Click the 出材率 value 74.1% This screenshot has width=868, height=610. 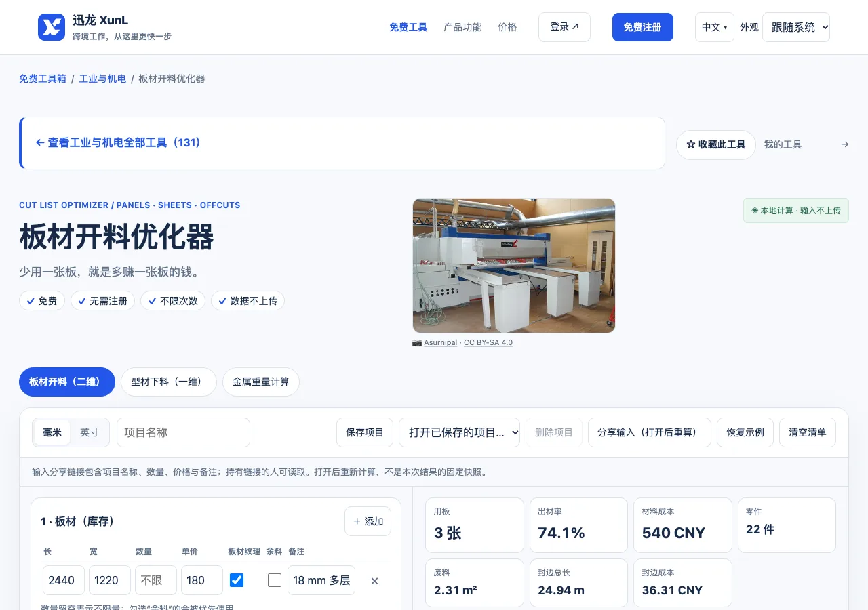click(x=561, y=533)
